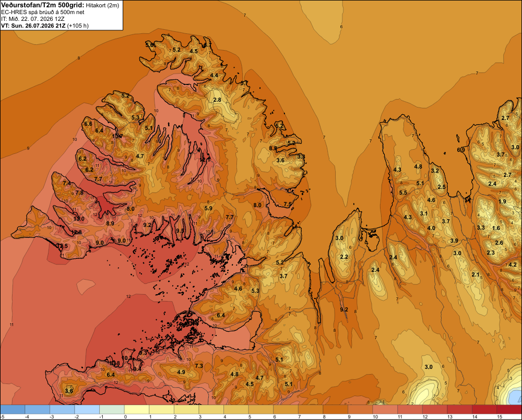Click the 2.8 cold spot label
The image size is (522, 420).
pos(217,100)
